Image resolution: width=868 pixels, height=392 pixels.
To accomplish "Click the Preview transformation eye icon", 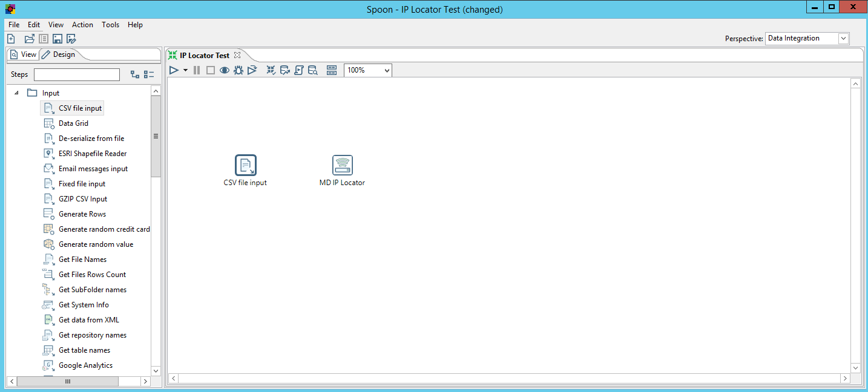I will click(224, 70).
